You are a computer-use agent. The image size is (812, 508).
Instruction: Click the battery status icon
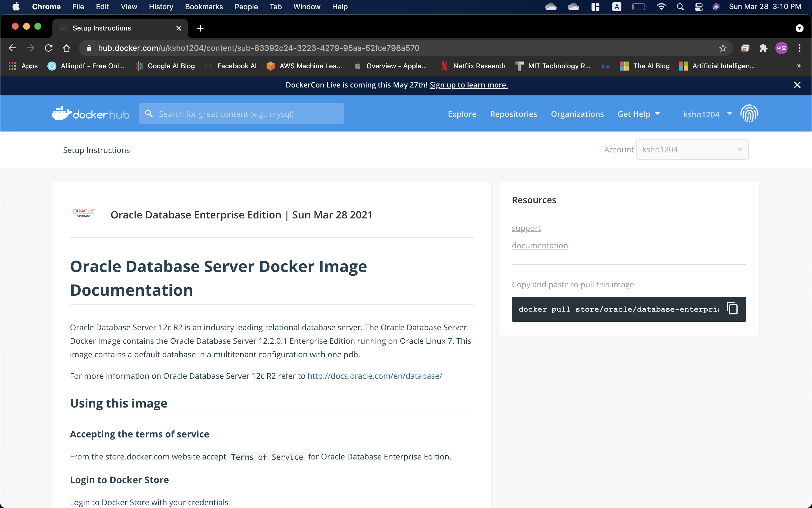coord(639,6)
